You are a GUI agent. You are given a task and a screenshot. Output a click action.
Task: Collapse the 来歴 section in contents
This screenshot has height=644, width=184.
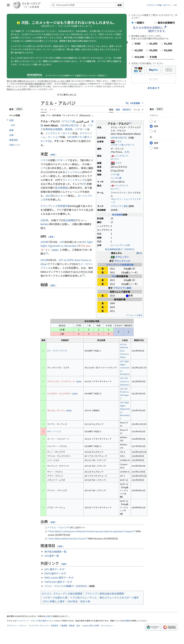pyautogui.click(x=7, y=120)
